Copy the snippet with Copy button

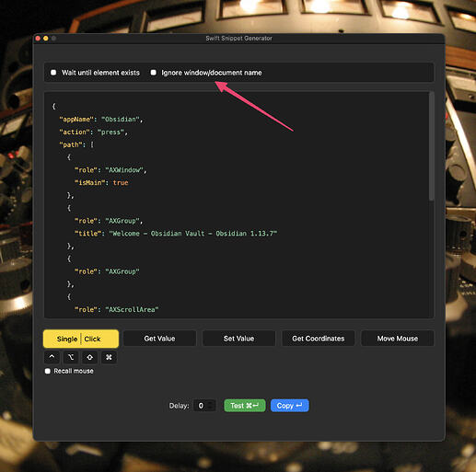290,406
